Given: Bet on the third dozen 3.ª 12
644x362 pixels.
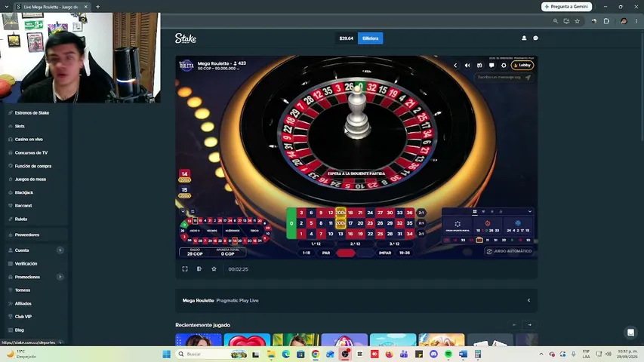Looking at the screenshot, I should click(394, 244).
